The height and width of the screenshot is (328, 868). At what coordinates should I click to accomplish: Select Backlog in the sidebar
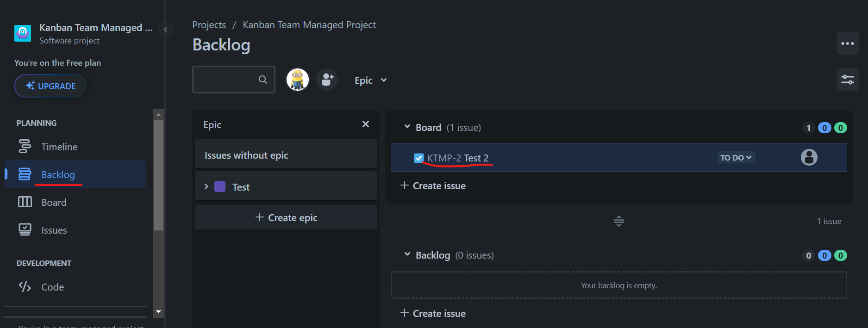58,174
